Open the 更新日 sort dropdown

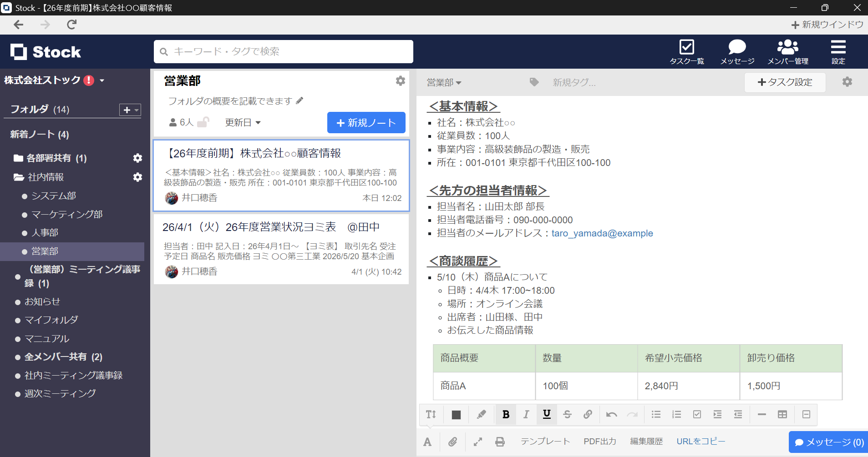pos(243,122)
